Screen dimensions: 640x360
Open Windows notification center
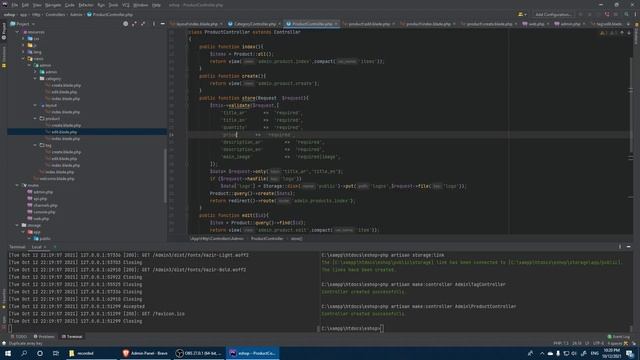(630, 353)
